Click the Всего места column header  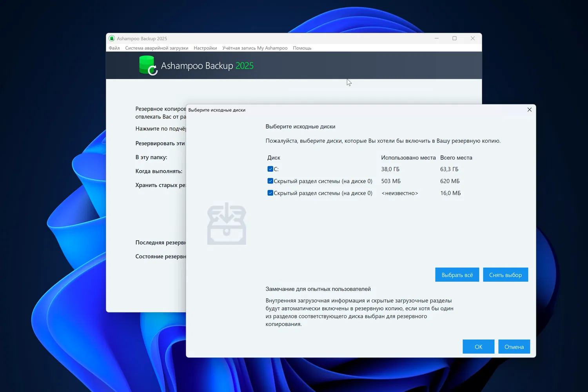(456, 158)
